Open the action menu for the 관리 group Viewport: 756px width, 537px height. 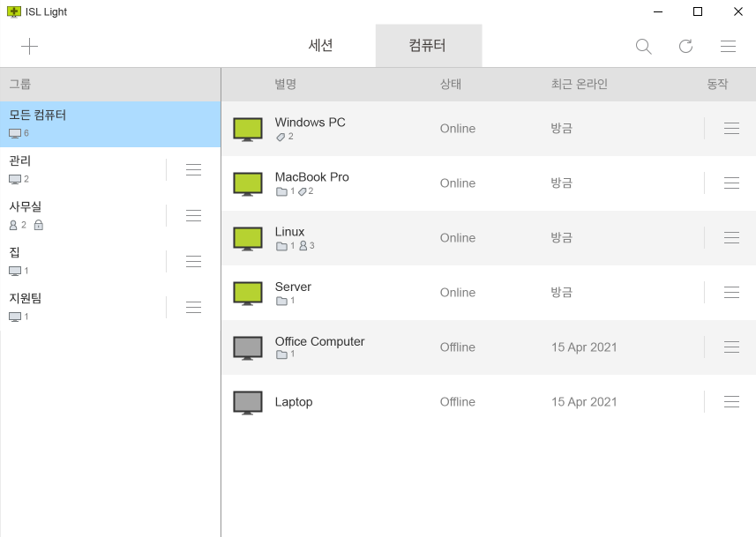click(193, 169)
